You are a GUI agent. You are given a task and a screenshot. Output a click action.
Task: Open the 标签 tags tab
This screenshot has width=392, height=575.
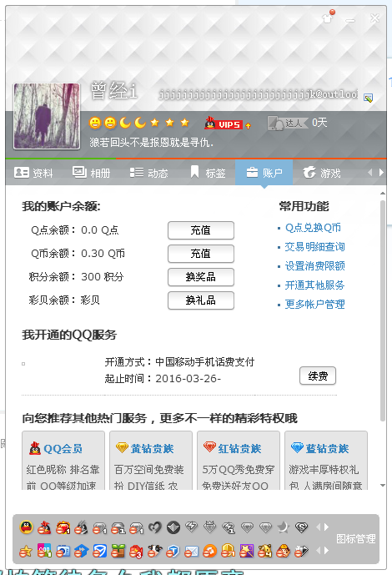208,173
